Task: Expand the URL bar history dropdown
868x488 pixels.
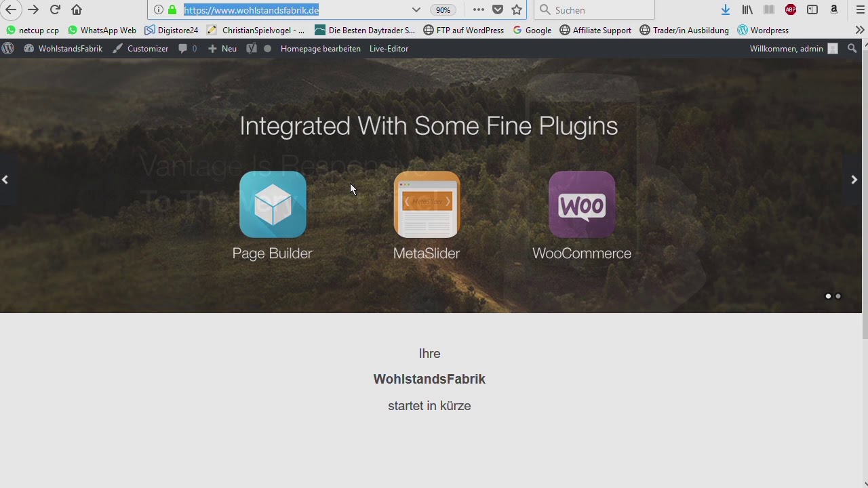Action: [416, 9]
